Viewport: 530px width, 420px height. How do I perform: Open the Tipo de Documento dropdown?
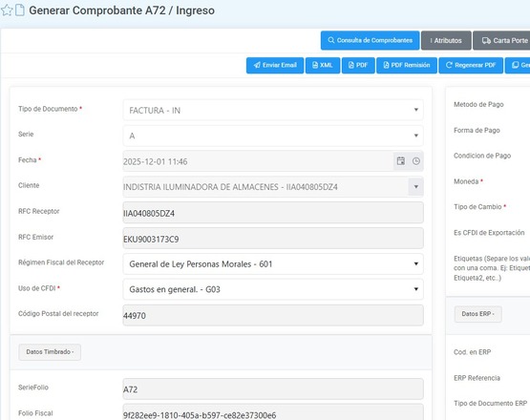pyautogui.click(x=273, y=110)
